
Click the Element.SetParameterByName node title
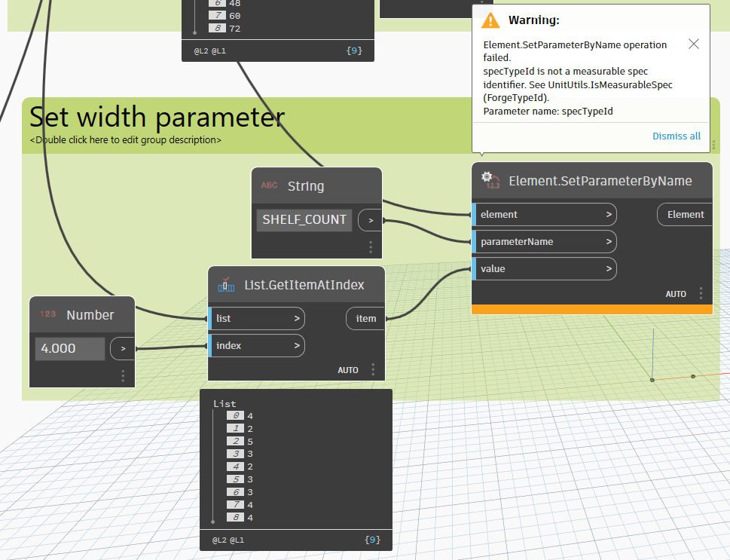point(600,181)
